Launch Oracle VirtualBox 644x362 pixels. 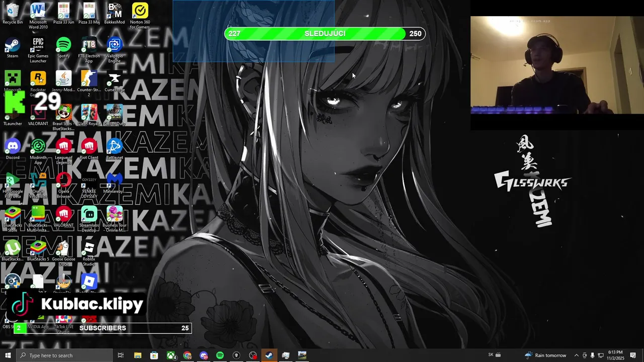(38, 185)
